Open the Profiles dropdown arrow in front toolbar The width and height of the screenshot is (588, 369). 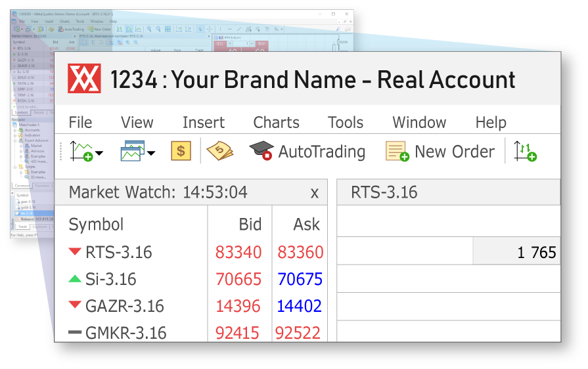[151, 153]
